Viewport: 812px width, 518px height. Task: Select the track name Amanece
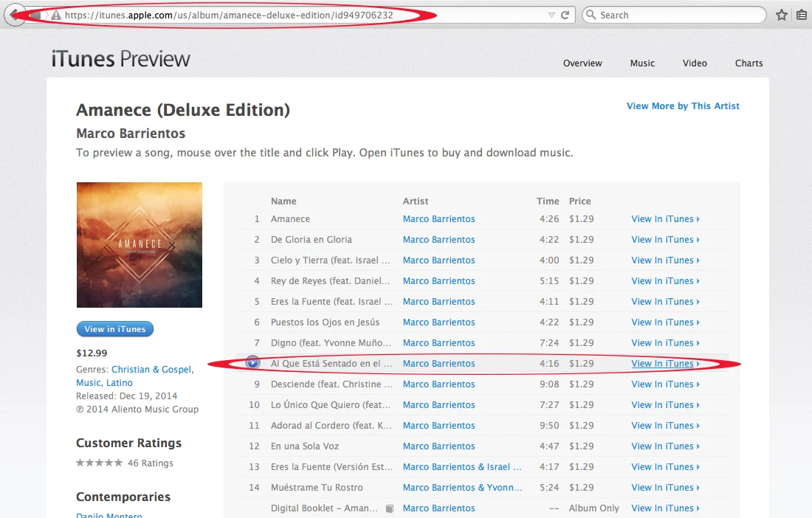(x=290, y=219)
